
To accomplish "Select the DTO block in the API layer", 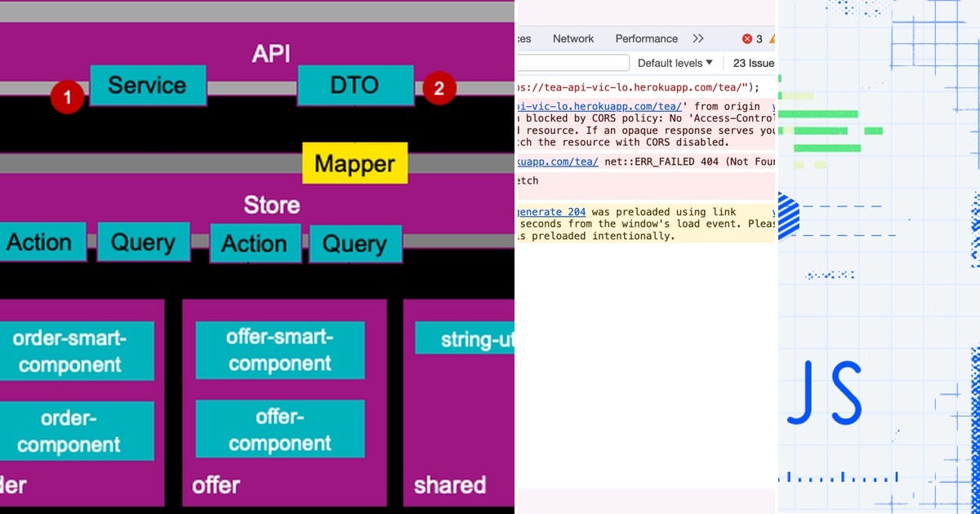I will coord(355,84).
